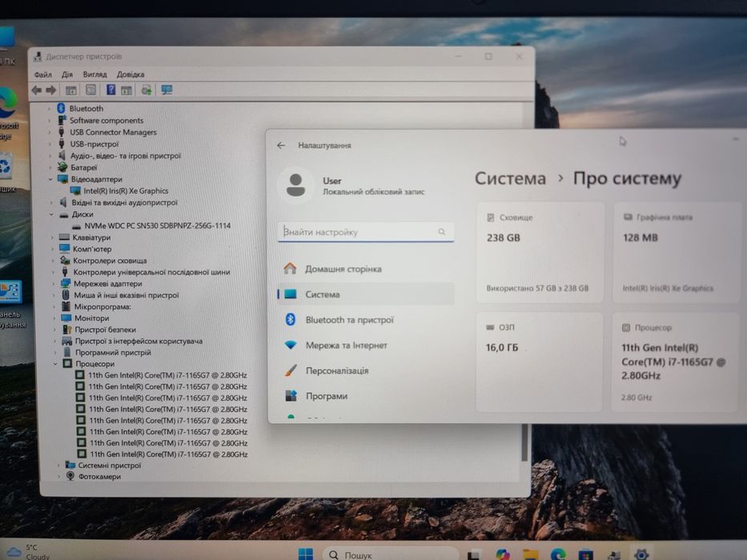Click the Аудіо-, відео- та ігрові пристрої speaker icon
747x560 pixels.
pyautogui.click(x=62, y=156)
